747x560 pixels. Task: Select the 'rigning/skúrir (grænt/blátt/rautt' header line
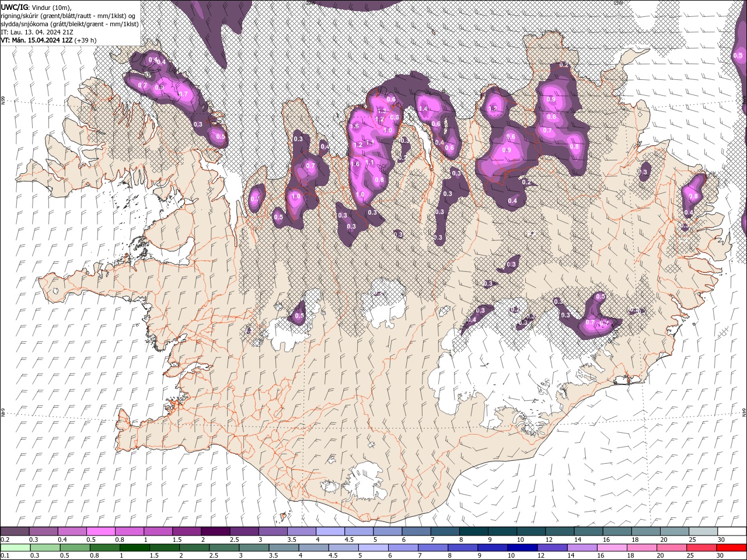(69, 15)
